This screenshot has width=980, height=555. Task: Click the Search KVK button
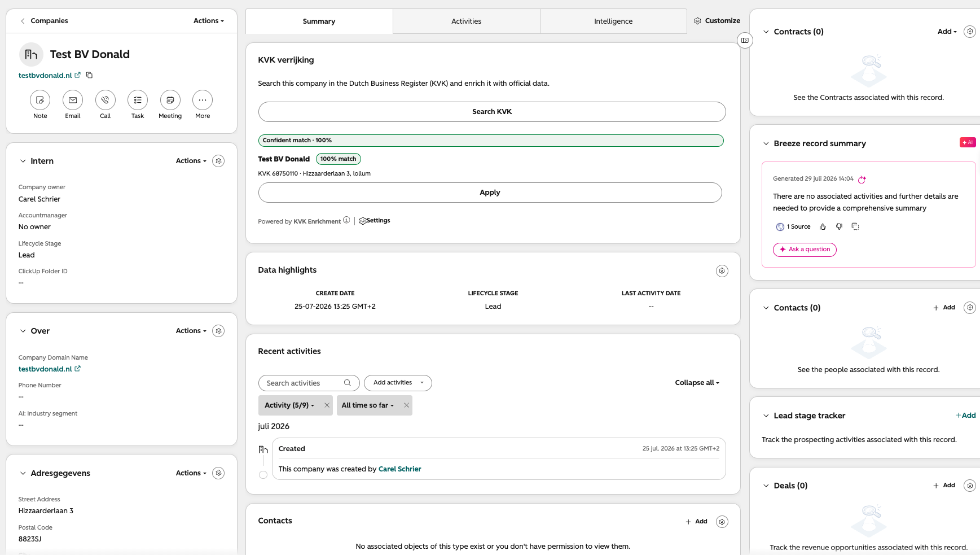pos(492,112)
